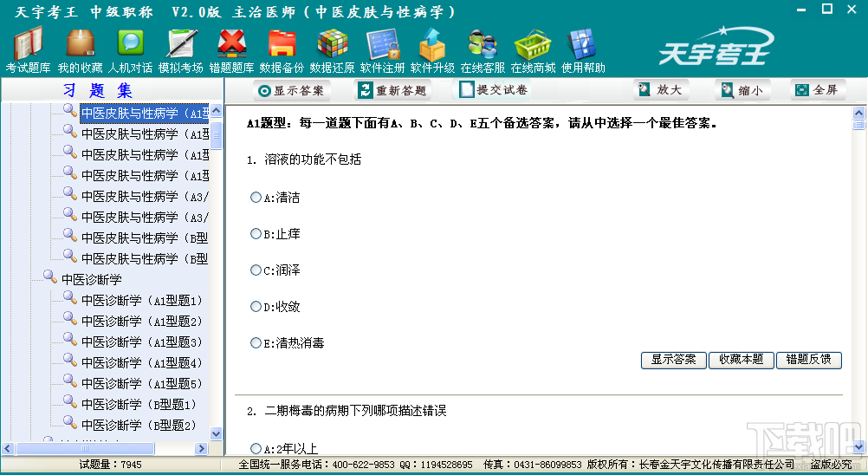Viewport: 868px width, 475px height.
Task: Click 显示答案 button below question 1
Action: point(673,360)
